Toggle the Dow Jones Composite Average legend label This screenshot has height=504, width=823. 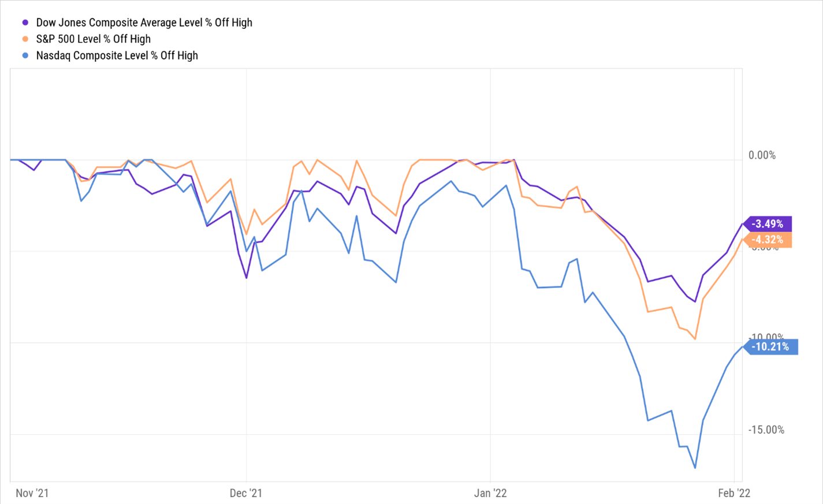coord(144,23)
